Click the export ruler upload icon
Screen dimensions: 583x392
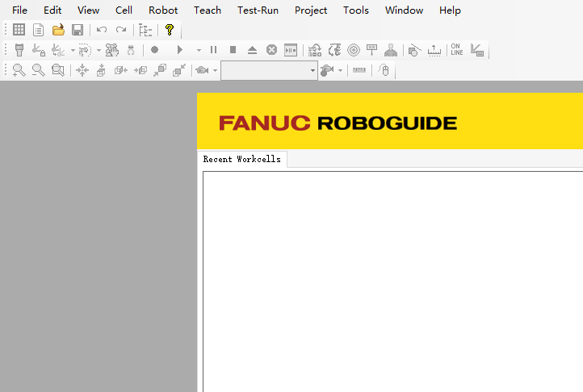point(434,50)
